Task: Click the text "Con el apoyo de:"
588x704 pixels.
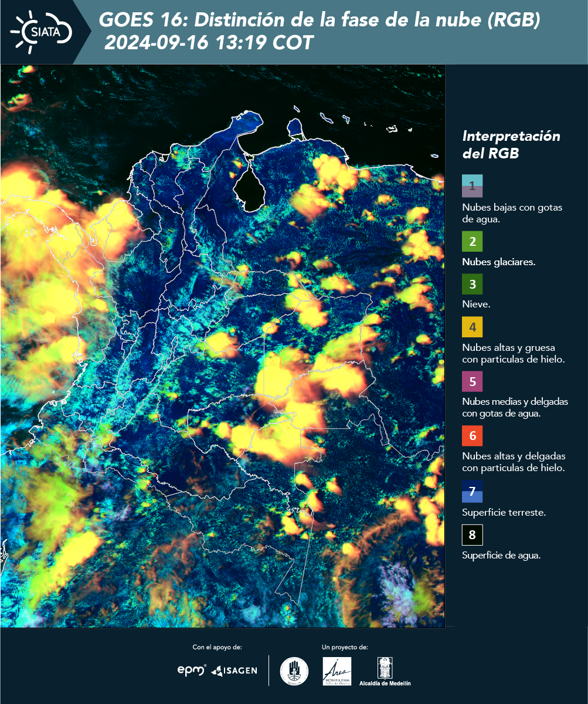Action: pos(217,647)
